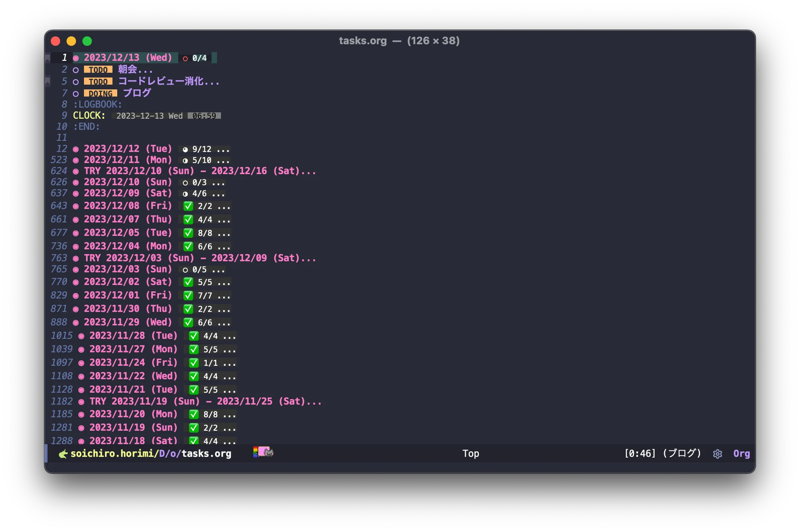The width and height of the screenshot is (800, 532).
Task: Click the empty circle icon beside 0/3
Action: [x=185, y=183]
